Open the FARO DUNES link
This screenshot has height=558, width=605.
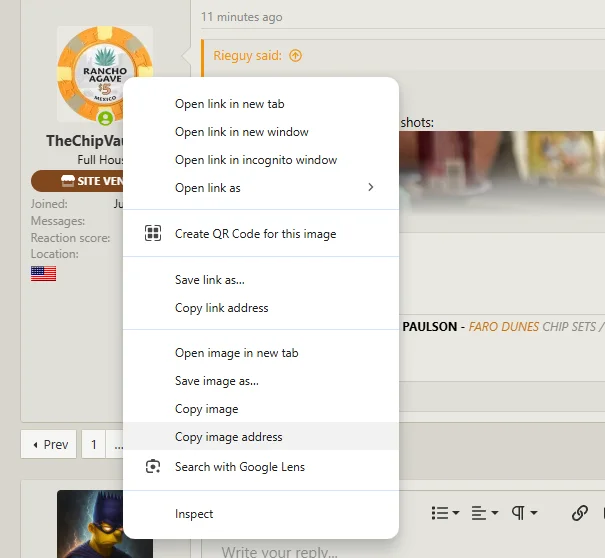click(504, 327)
